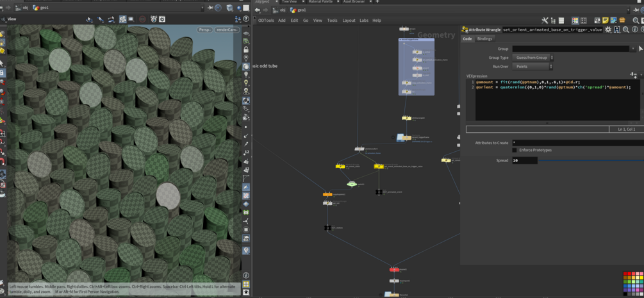Toggle the headlight lighting bulb icon

(246, 74)
